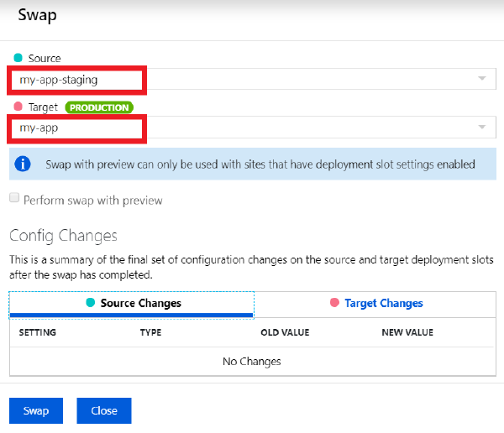Switch to the Target Changes tab
Viewport: 504px width, 433px height.
point(375,304)
